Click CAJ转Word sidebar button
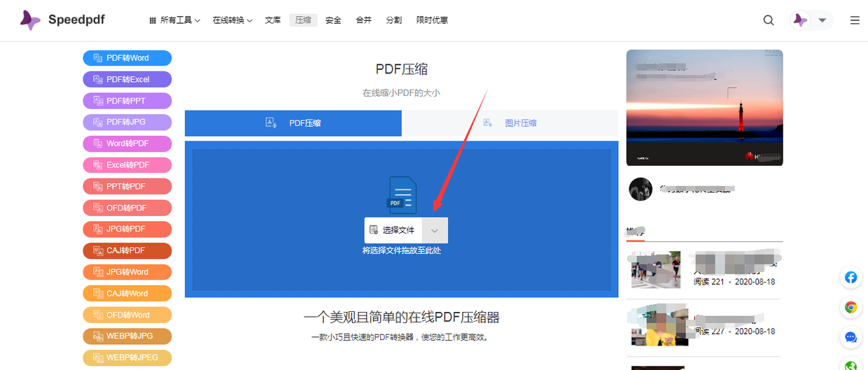This screenshot has height=370, width=868. point(127,293)
